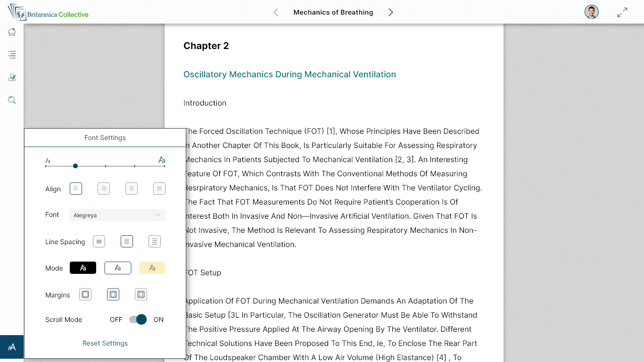This screenshot has height=362, width=644.
Task: Select center text alignment
Action: 132,189
